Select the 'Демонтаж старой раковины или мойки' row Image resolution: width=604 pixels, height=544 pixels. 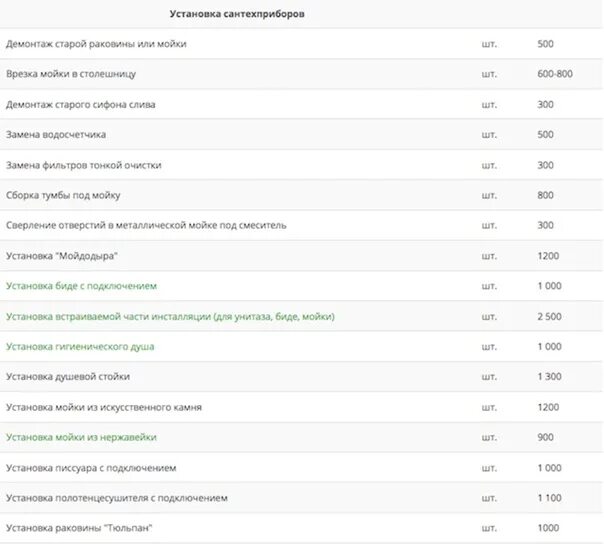302,44
